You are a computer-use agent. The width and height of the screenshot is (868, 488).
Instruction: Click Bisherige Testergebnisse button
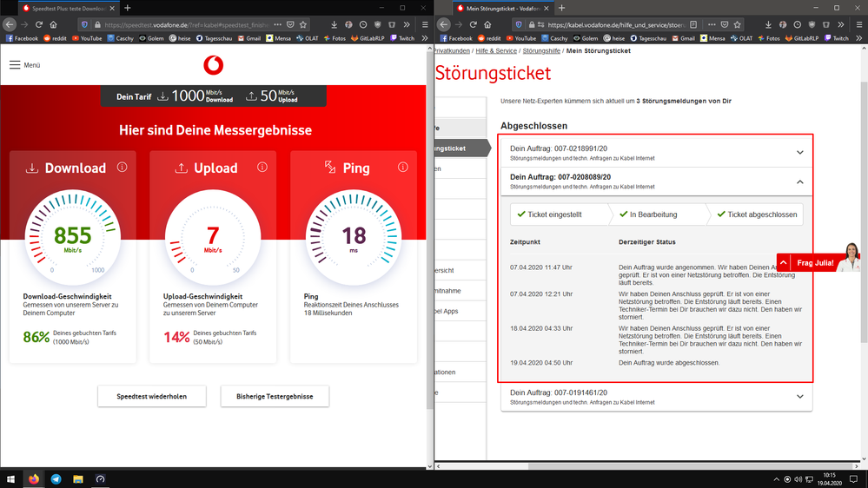[x=275, y=396]
